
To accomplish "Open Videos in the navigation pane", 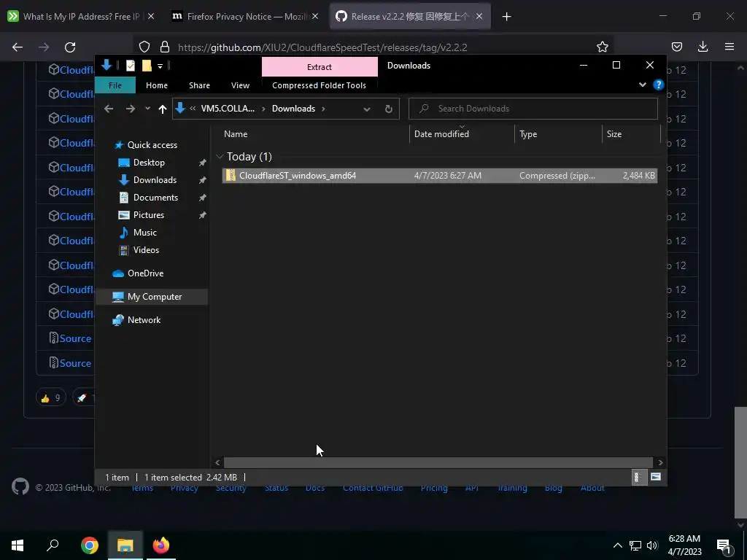I will 146,250.
